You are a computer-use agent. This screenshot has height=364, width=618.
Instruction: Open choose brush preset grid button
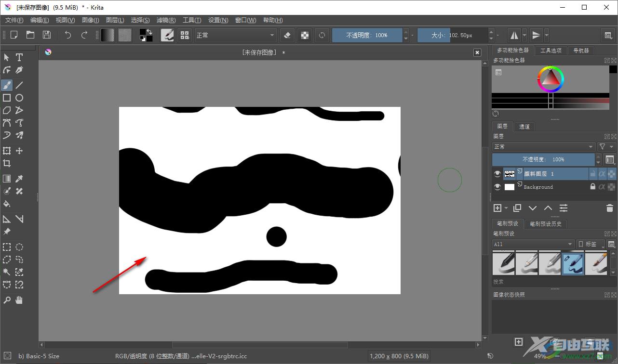[184, 35]
